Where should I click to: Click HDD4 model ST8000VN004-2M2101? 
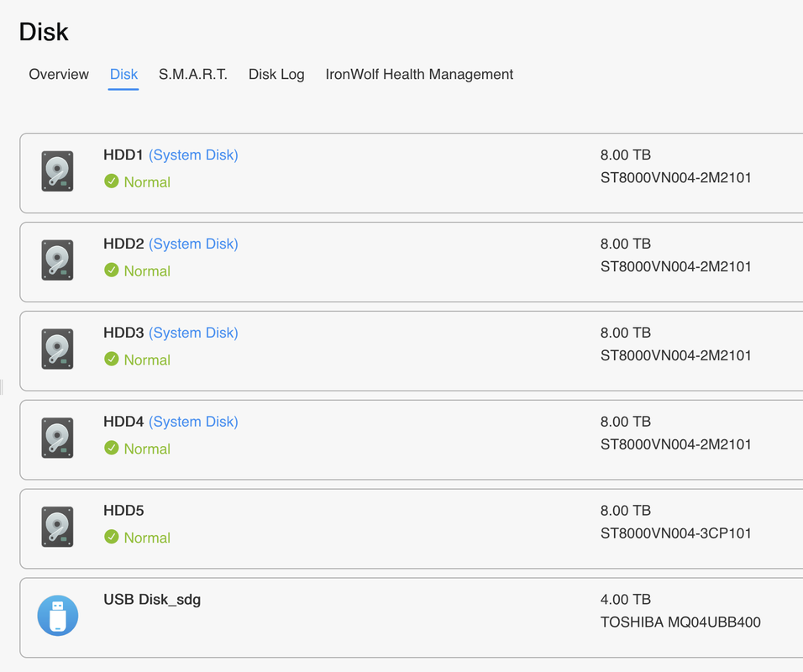[675, 444]
